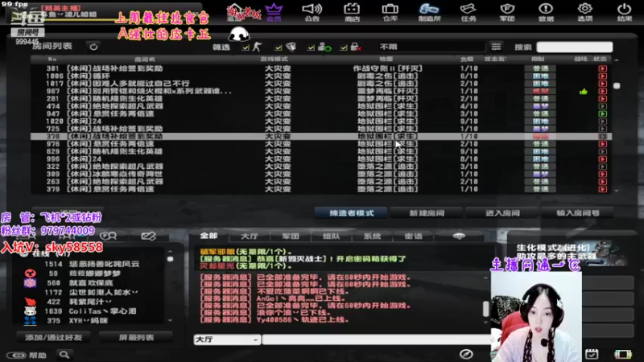Collapse the 在线 friends group

(x=24, y=253)
